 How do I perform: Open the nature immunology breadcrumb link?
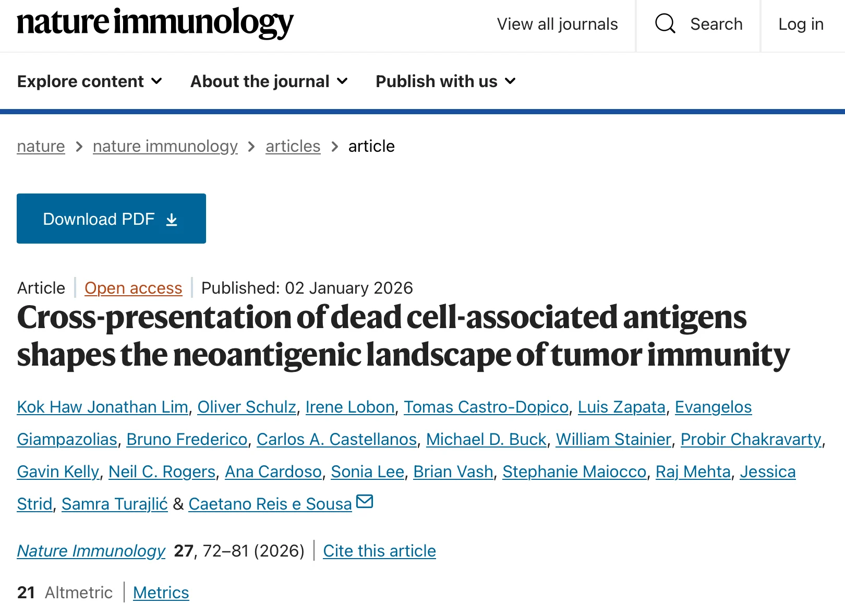(x=165, y=147)
